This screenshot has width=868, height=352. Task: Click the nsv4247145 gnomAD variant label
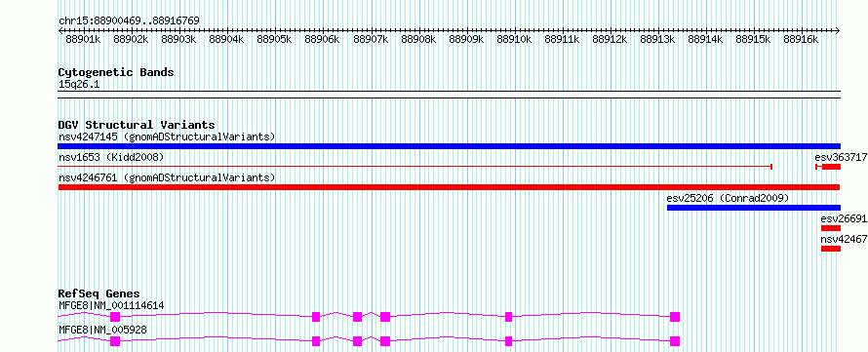click(167, 137)
